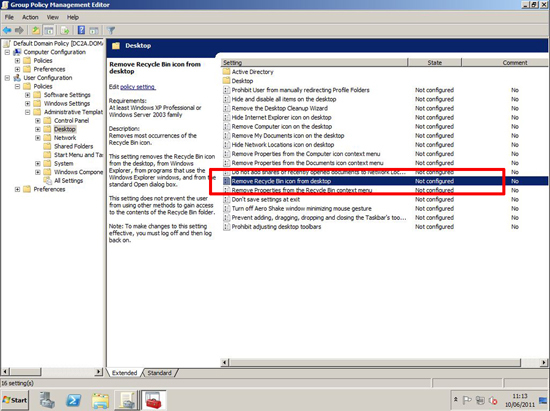This screenshot has width=550, height=411.
Task: Click the Desktop folder icon in settings list
Action: [x=226, y=81]
